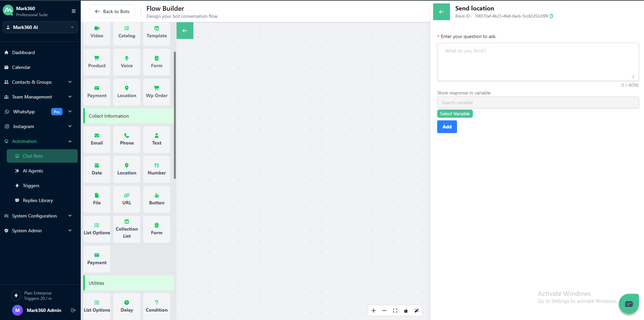Add the Voice block from the palette
The image size is (644, 320).
(x=127, y=62)
